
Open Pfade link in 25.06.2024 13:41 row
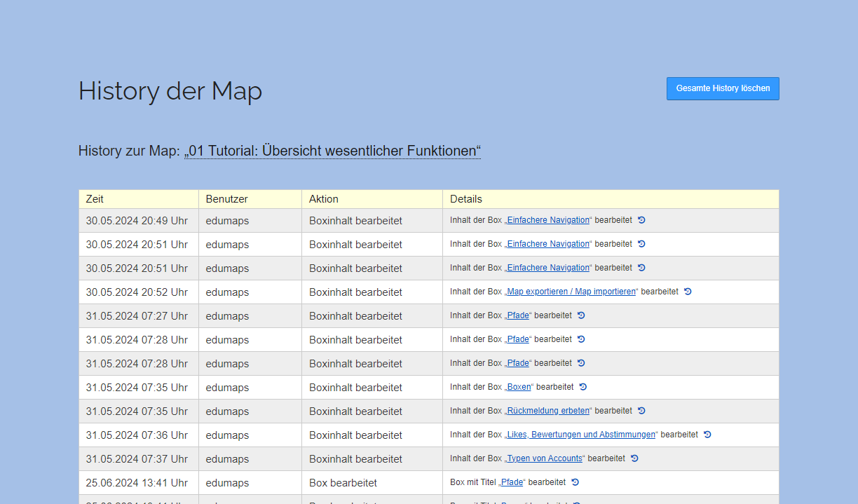[512, 482]
